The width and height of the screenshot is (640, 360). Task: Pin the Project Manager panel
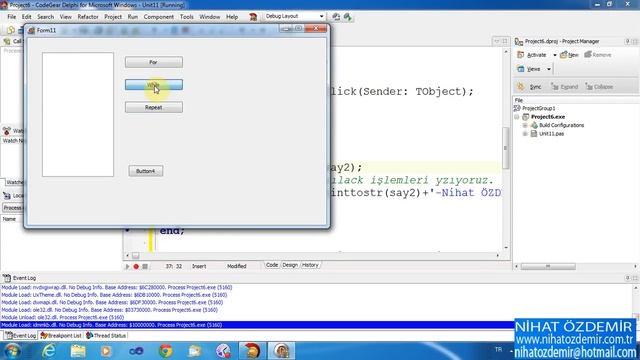coord(627,41)
